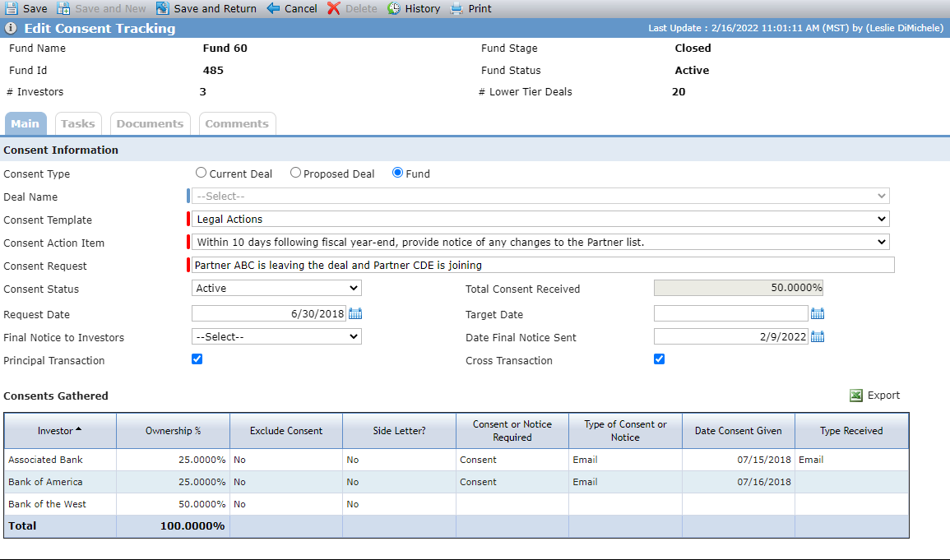Click the Save text button

pos(35,8)
